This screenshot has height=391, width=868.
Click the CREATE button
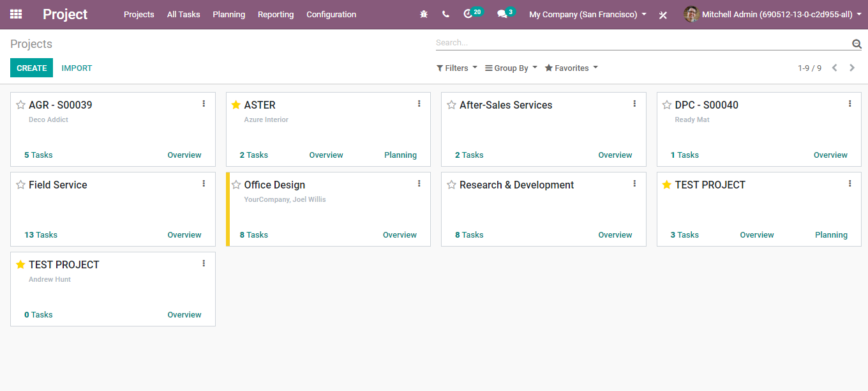[31, 68]
